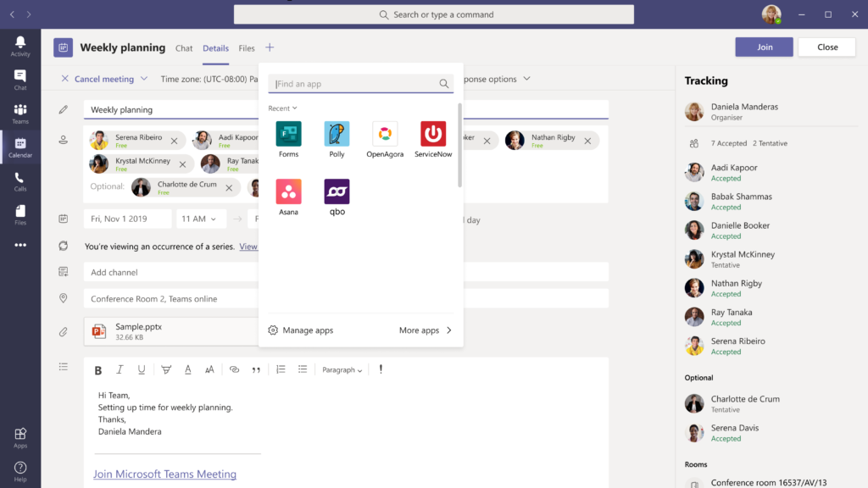The width and height of the screenshot is (868, 488).
Task: Open the Paragraph style dropdown
Action: click(x=342, y=370)
